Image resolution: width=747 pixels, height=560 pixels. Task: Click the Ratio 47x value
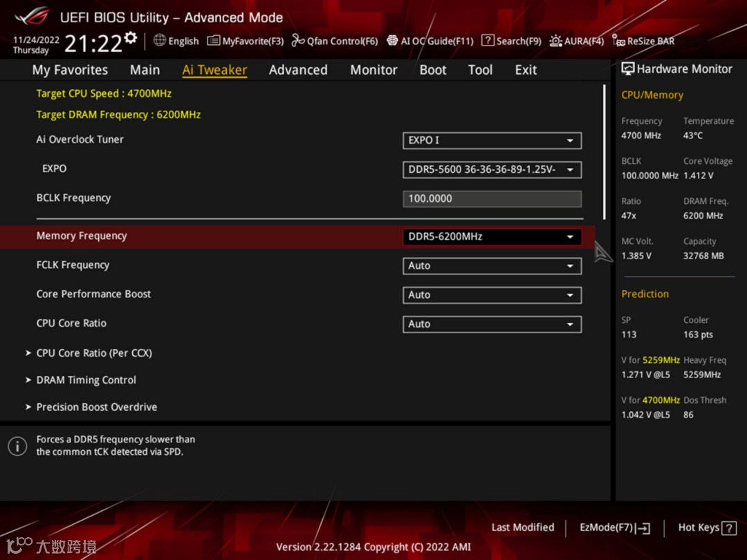coord(629,216)
